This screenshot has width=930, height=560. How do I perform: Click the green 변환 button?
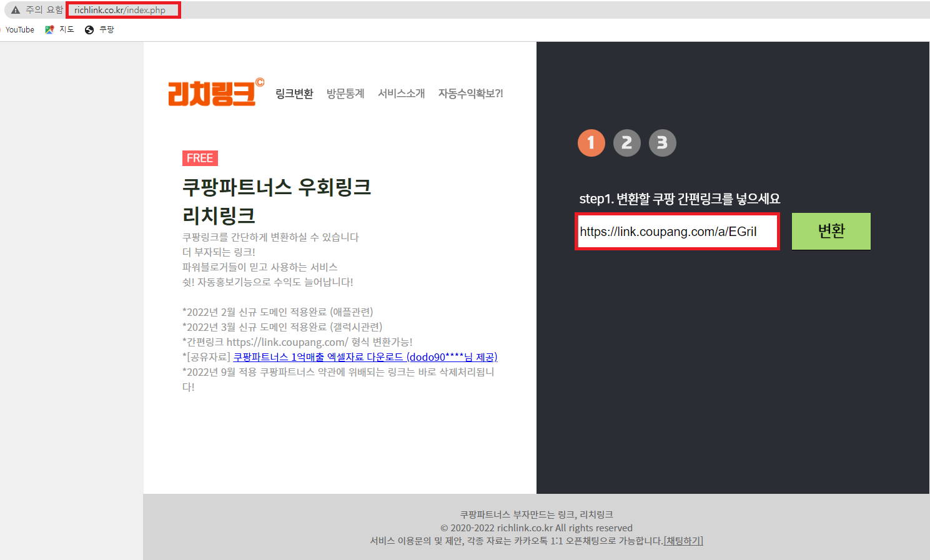[x=831, y=231]
